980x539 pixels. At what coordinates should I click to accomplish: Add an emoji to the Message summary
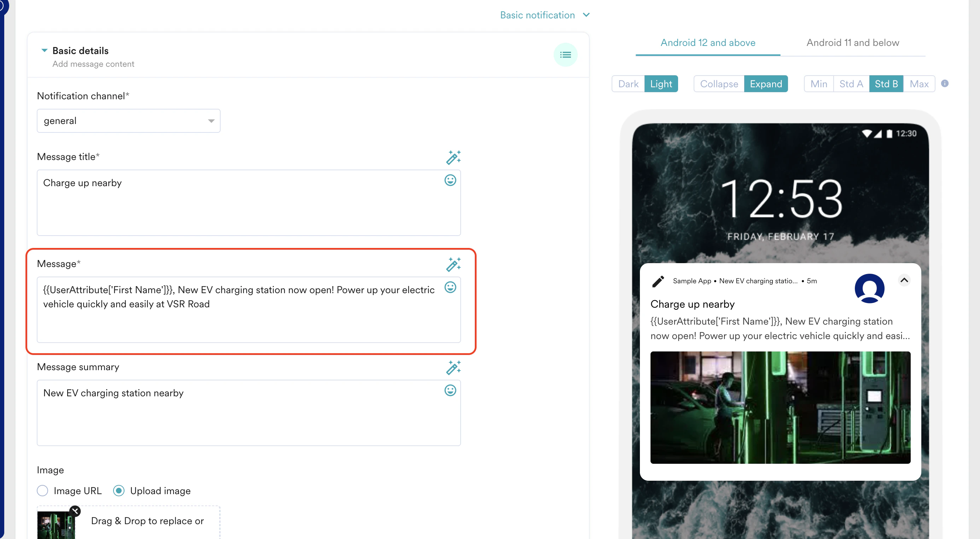pos(450,390)
